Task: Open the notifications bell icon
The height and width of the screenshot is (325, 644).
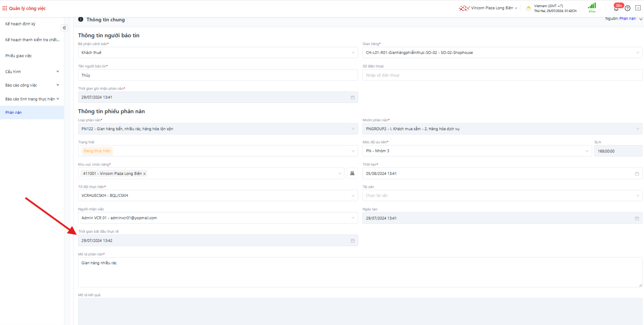Action: [x=616, y=8]
